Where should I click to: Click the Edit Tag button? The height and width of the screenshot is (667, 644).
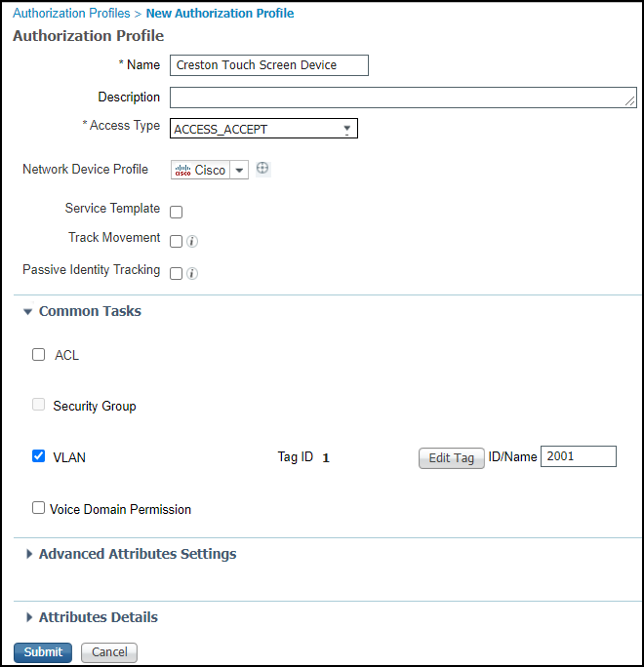pos(451,458)
